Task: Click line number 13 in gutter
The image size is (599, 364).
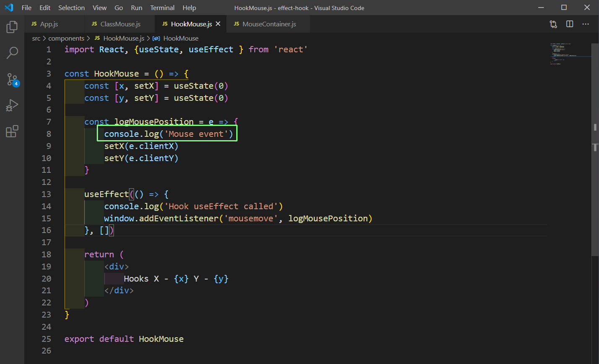Action: coord(46,194)
